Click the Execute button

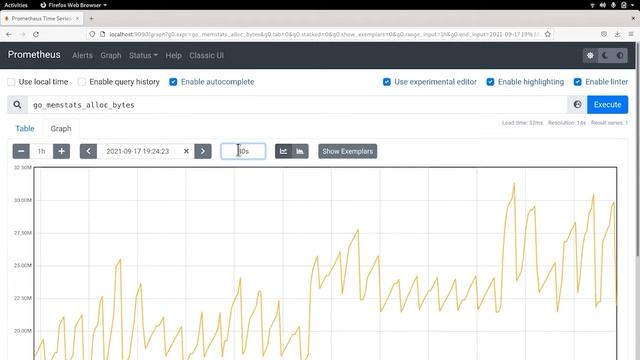click(607, 105)
